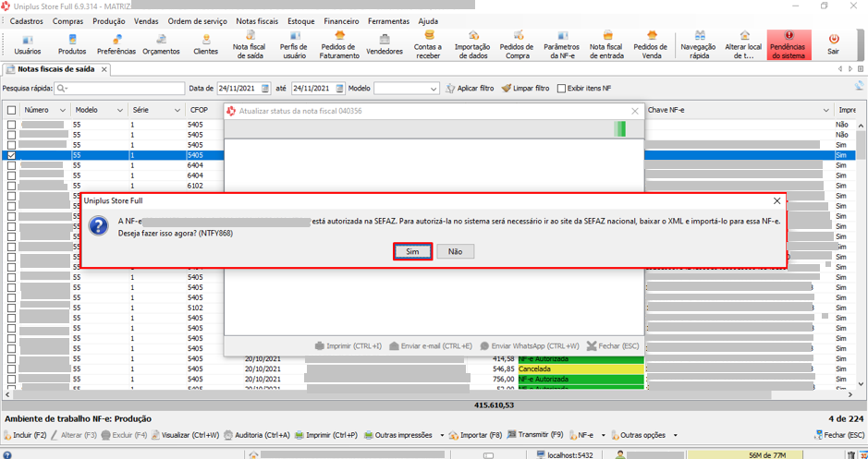Viewport: 868px width, 459px height.
Task: Open Alterar local de trabalho icon
Action: point(743,45)
